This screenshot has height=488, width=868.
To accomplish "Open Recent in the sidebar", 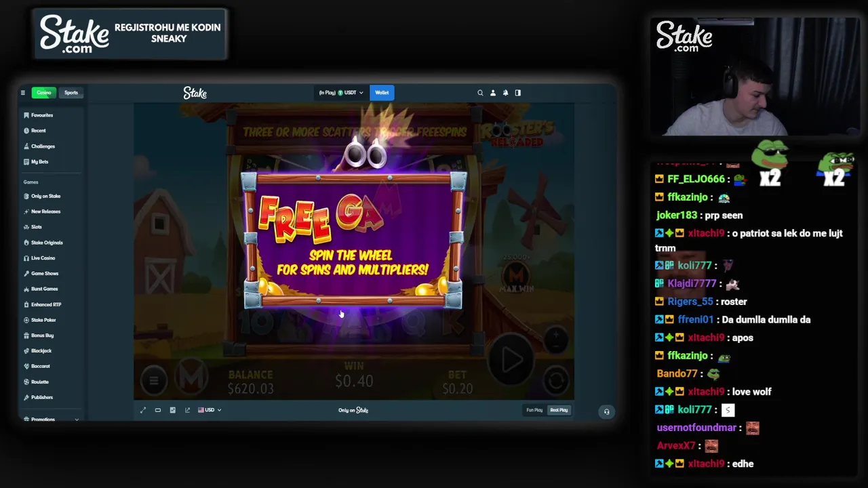I will [52, 131].
